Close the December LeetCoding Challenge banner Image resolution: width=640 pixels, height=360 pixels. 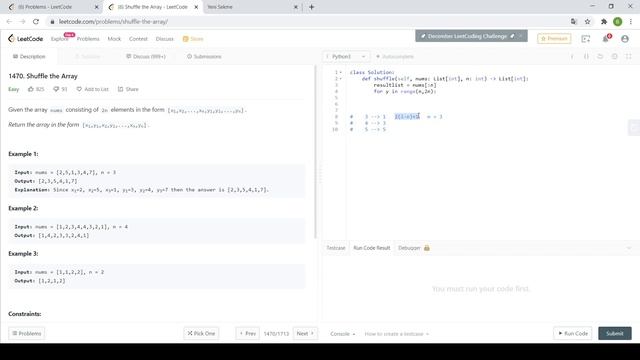coord(520,36)
